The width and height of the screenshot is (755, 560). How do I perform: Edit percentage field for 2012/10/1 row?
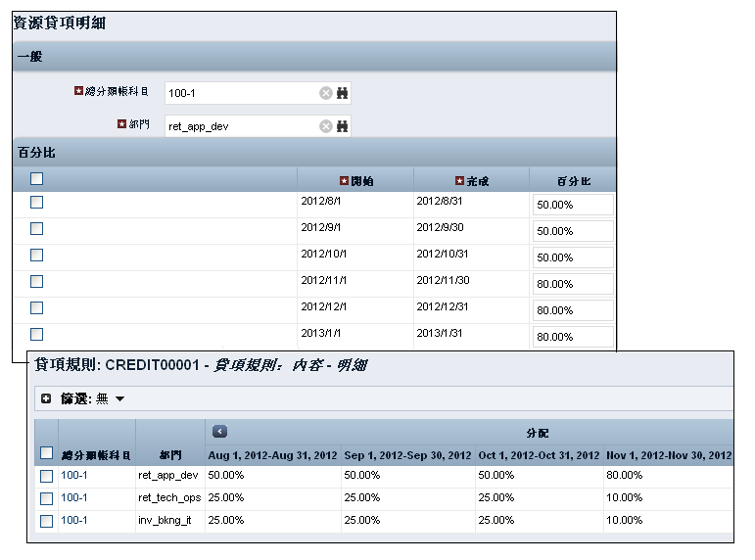[x=573, y=257]
